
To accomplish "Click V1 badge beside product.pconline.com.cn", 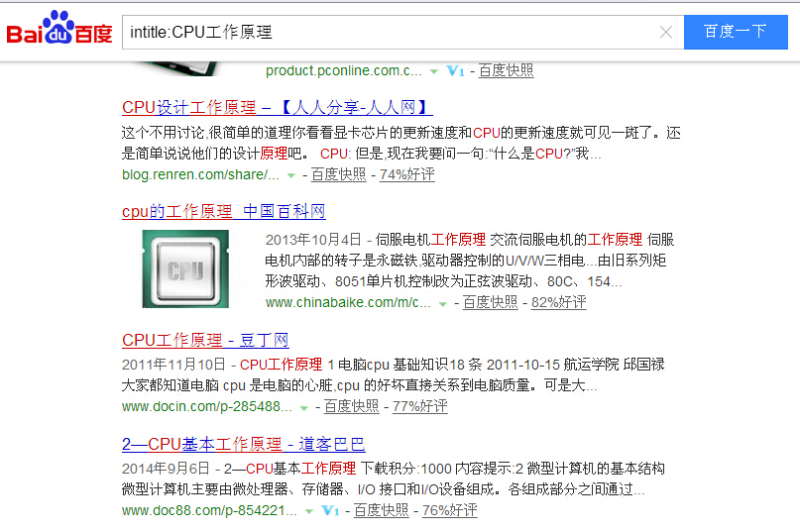I will point(455,71).
